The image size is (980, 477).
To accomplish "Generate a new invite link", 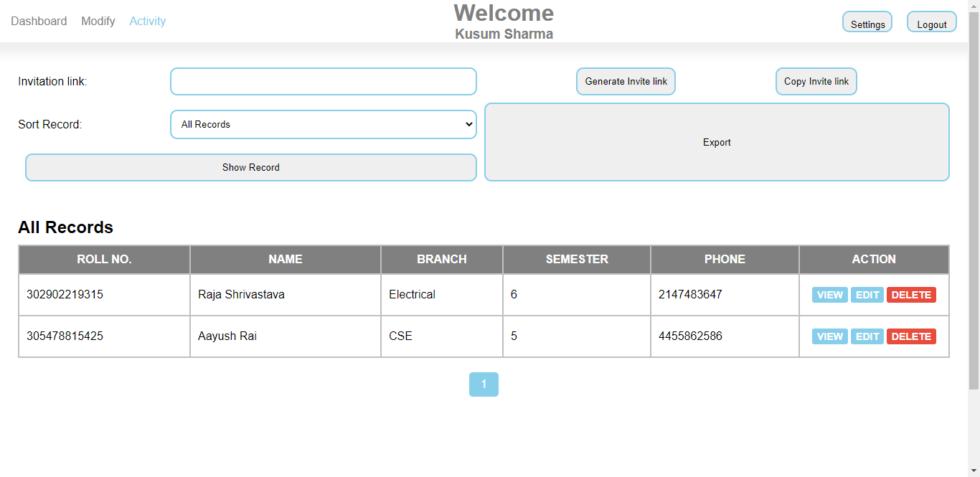I will [x=625, y=81].
